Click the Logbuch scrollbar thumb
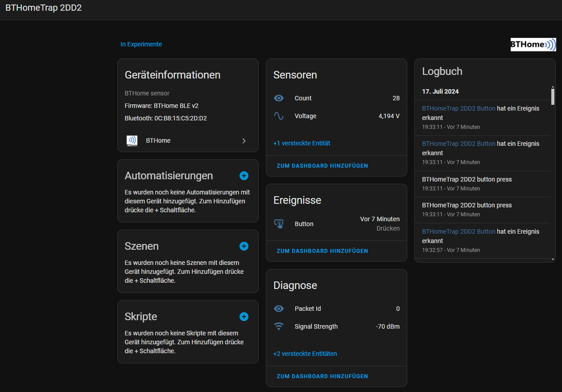 pyautogui.click(x=553, y=96)
